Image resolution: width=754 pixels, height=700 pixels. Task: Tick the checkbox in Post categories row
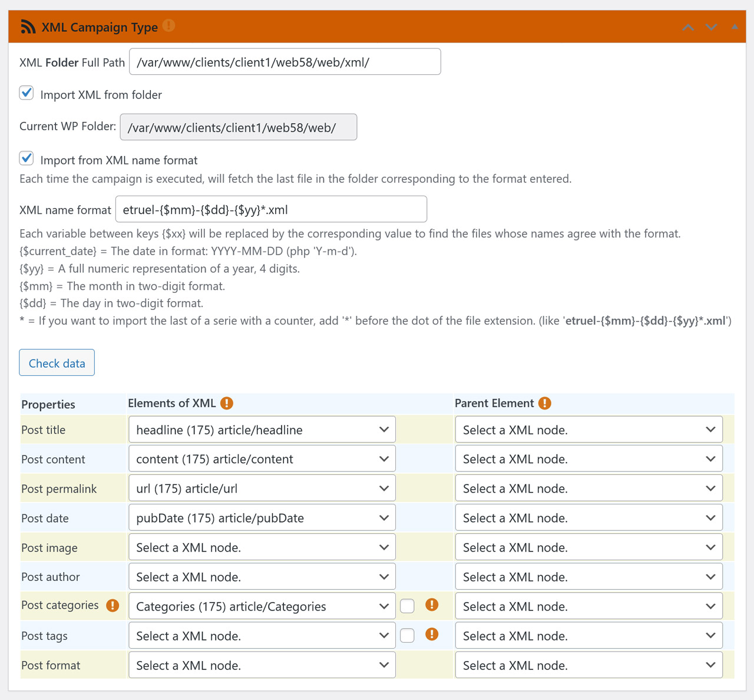click(407, 606)
